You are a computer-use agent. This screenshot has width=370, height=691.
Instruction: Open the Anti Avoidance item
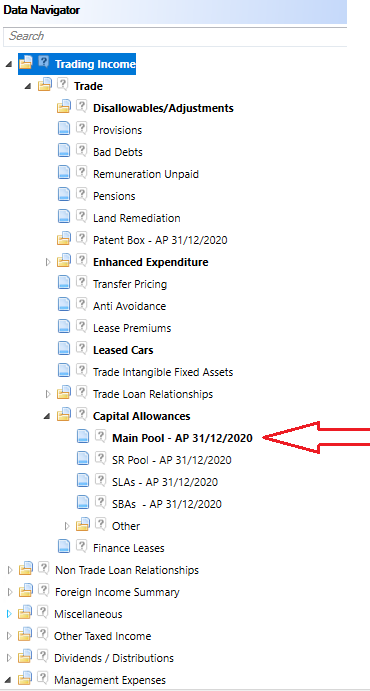click(x=130, y=306)
